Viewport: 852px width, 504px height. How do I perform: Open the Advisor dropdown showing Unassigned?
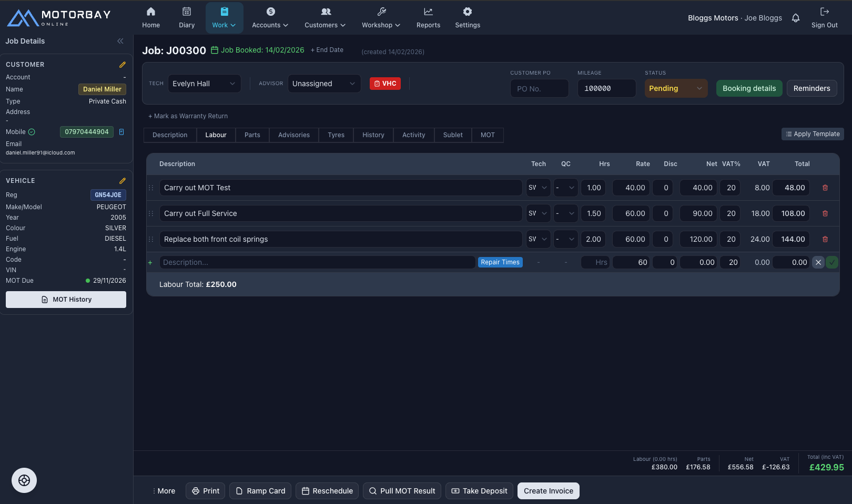[x=324, y=83]
